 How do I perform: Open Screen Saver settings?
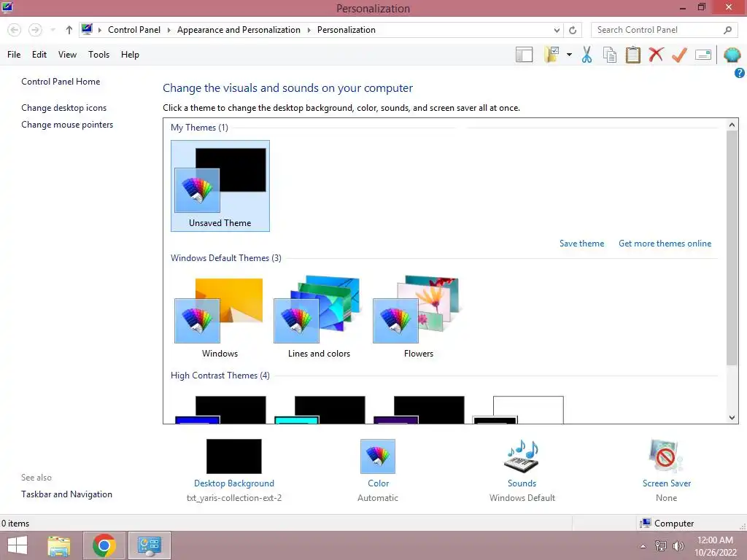pyautogui.click(x=667, y=483)
